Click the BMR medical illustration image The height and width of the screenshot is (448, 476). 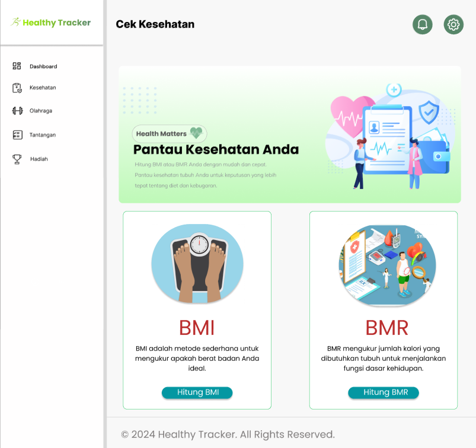[x=387, y=265]
